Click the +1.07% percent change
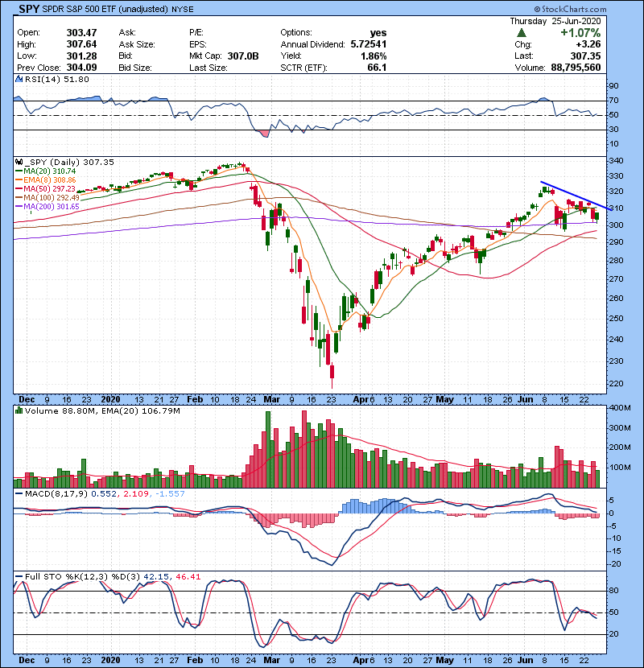Screen dimensions: 644x668 580,33
